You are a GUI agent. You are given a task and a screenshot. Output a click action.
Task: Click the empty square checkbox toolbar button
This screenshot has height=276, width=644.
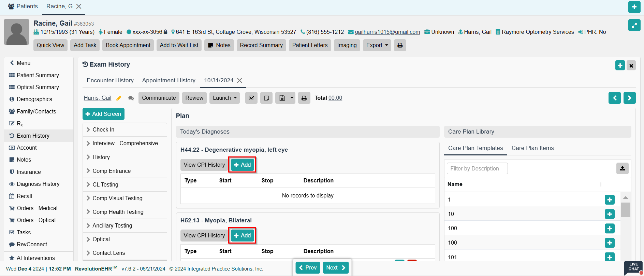pyautogui.click(x=266, y=98)
